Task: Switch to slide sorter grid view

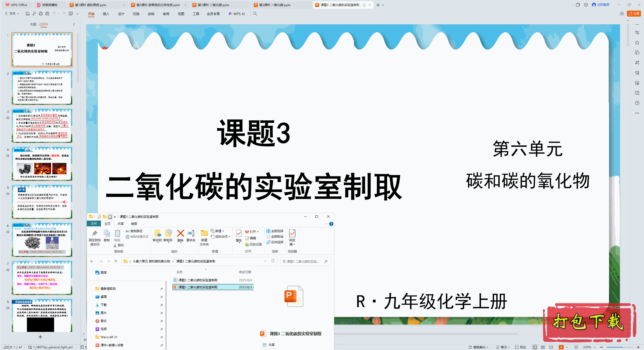Action: tap(543, 347)
